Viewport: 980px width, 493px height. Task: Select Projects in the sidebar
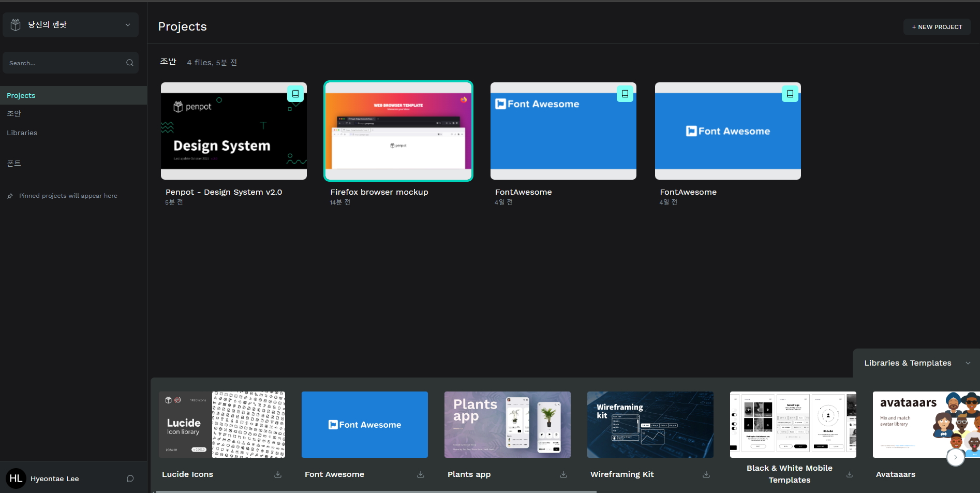click(73, 95)
